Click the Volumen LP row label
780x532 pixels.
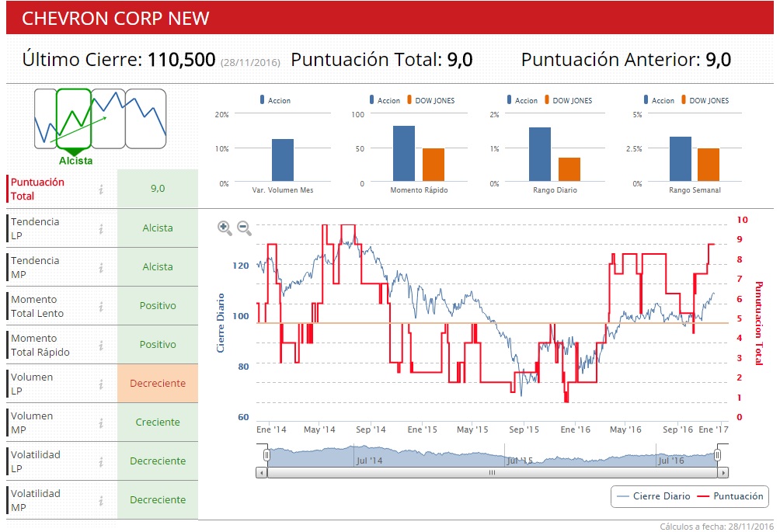[32, 384]
